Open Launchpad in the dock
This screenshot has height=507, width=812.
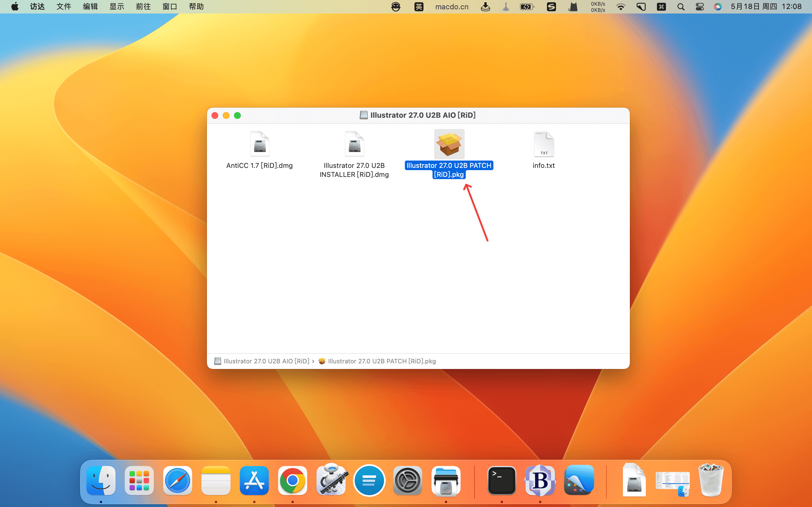pyautogui.click(x=139, y=481)
